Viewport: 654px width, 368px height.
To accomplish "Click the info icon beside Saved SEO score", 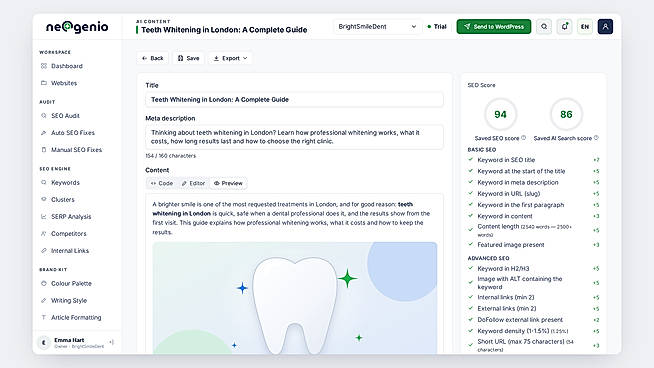I will [x=523, y=138].
